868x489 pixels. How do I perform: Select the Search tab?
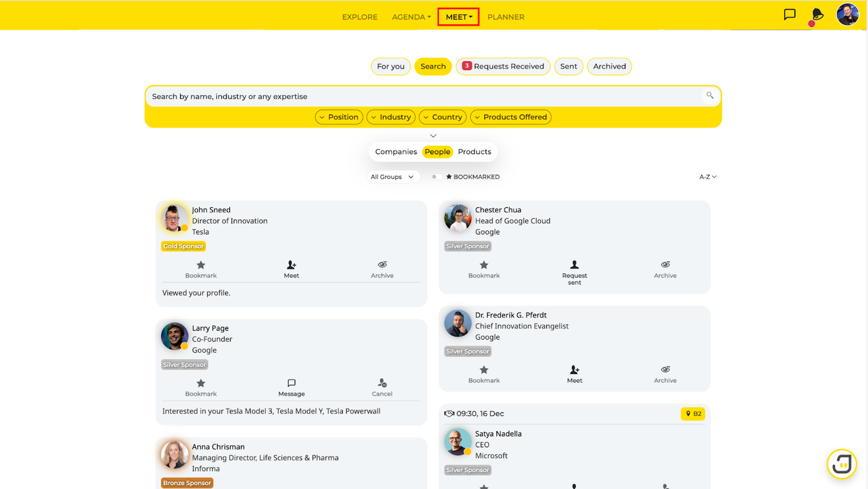click(x=433, y=66)
